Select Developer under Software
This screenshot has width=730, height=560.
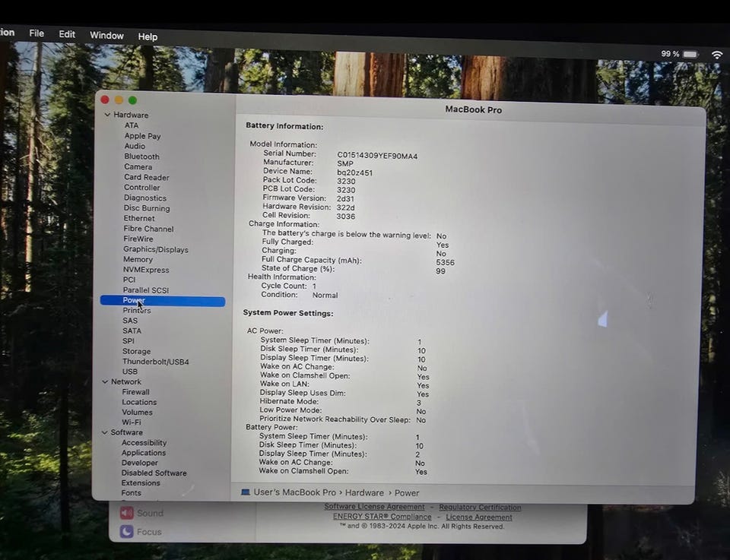click(x=140, y=463)
